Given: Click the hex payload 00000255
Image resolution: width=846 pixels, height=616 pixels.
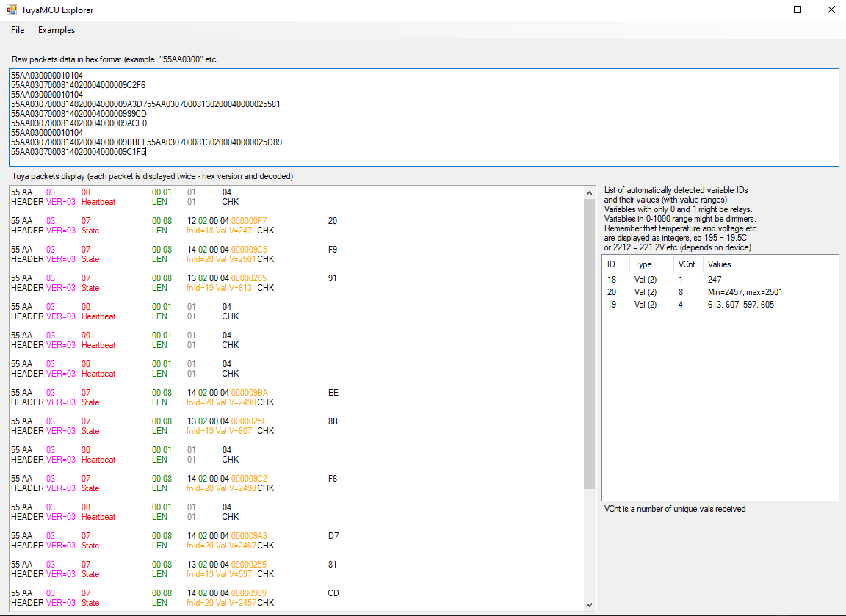Looking at the screenshot, I should click(249, 564).
